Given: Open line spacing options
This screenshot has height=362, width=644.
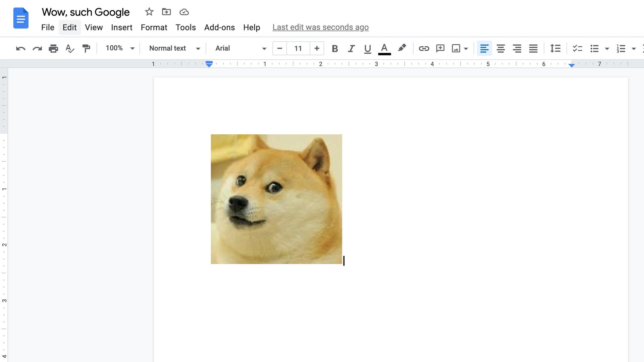Looking at the screenshot, I should click(x=555, y=48).
